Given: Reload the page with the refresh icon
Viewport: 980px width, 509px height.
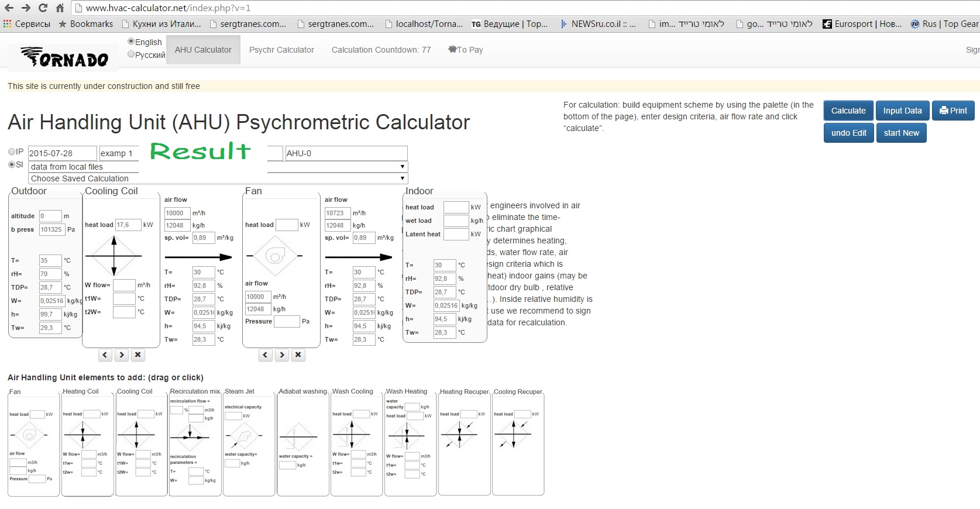Looking at the screenshot, I should point(43,8).
